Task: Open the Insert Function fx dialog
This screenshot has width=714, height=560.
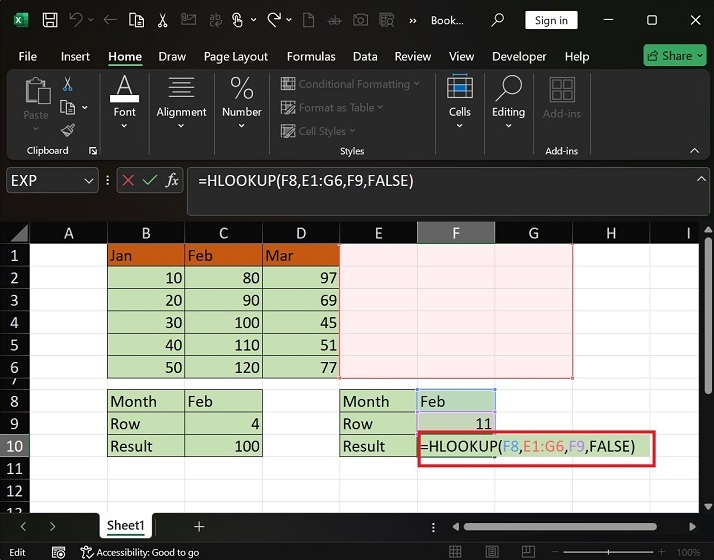Action: 172,180
